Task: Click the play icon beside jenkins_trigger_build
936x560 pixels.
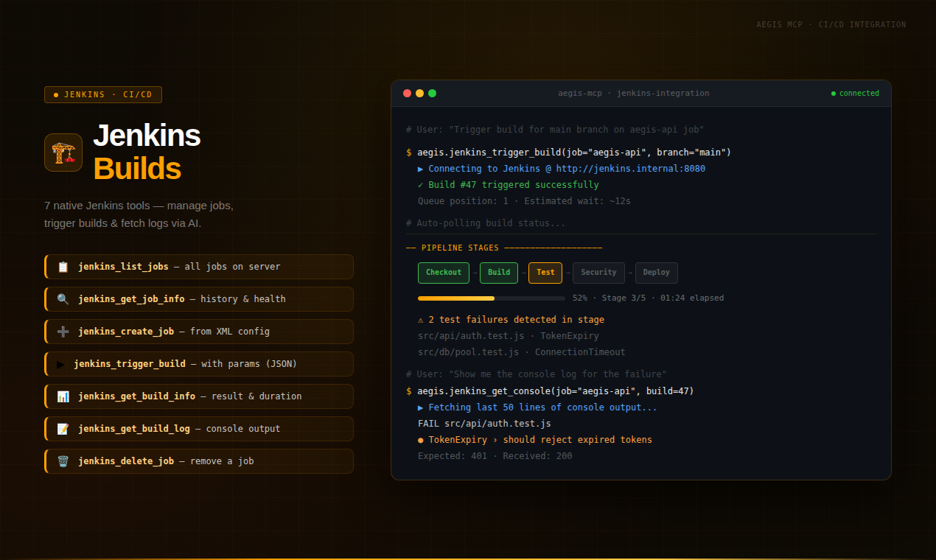Action: (60, 364)
